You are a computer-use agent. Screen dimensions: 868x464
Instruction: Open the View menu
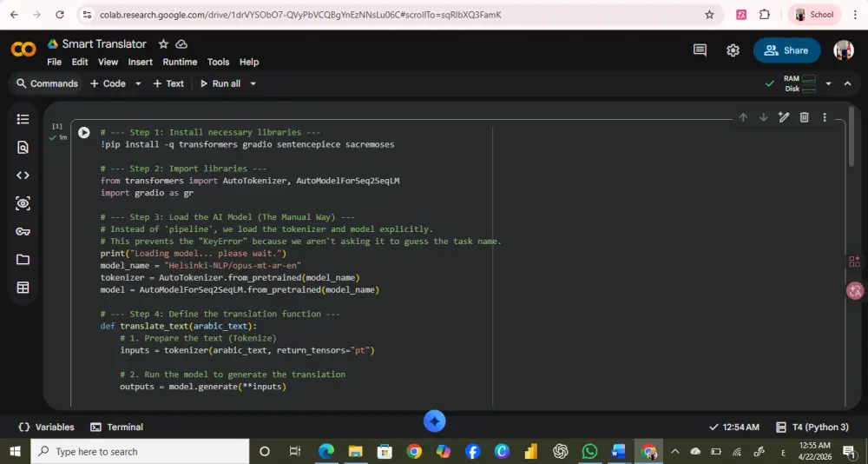click(108, 62)
